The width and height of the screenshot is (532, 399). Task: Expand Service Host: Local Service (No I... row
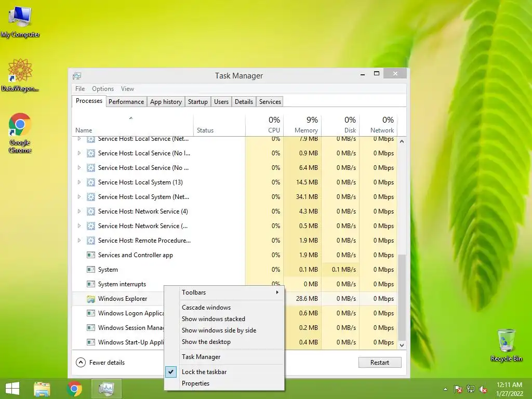pyautogui.click(x=79, y=153)
